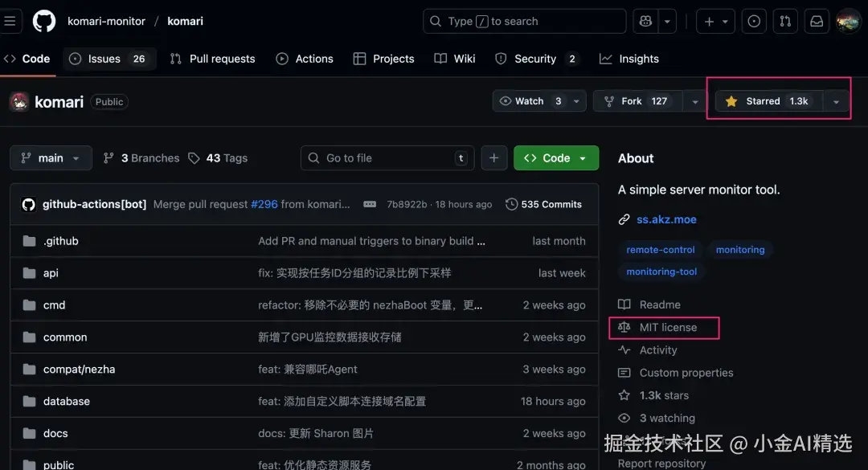868x470 pixels.
Task: Open the Pull requests tab
Action: coord(212,59)
